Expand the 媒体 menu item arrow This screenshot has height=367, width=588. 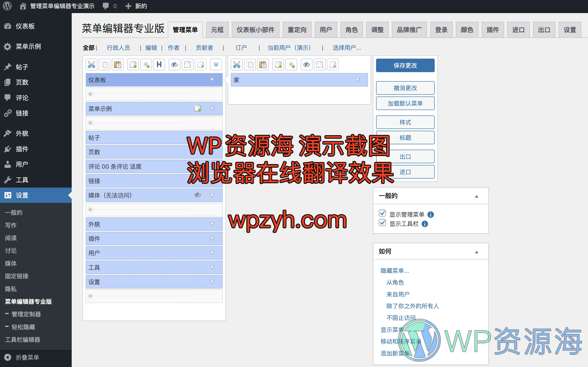pos(212,195)
